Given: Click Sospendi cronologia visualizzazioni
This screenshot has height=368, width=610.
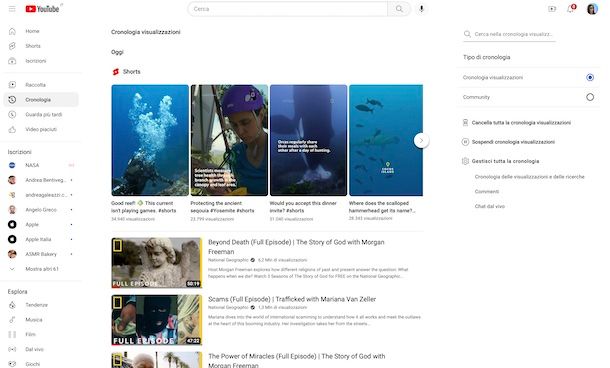Looking at the screenshot, I should pos(513,142).
